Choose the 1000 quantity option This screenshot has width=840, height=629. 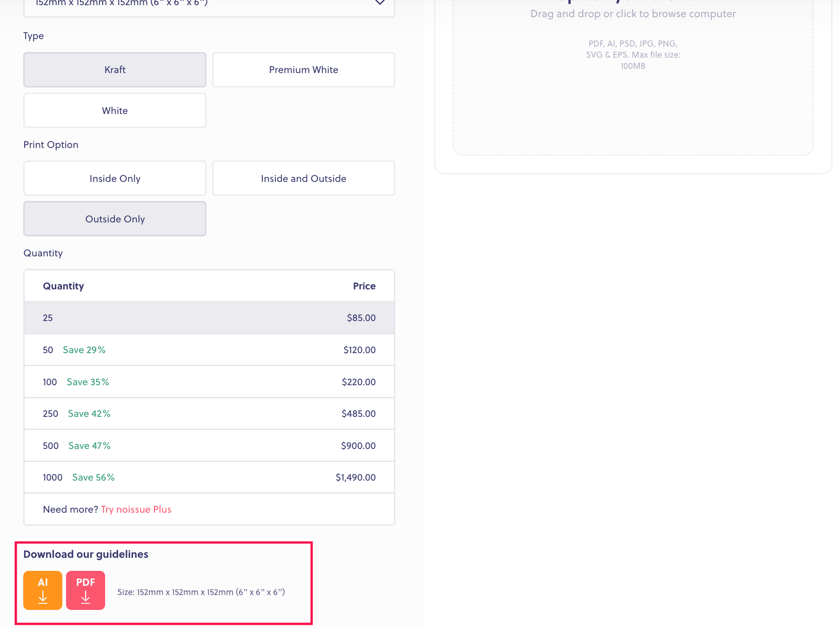209,477
